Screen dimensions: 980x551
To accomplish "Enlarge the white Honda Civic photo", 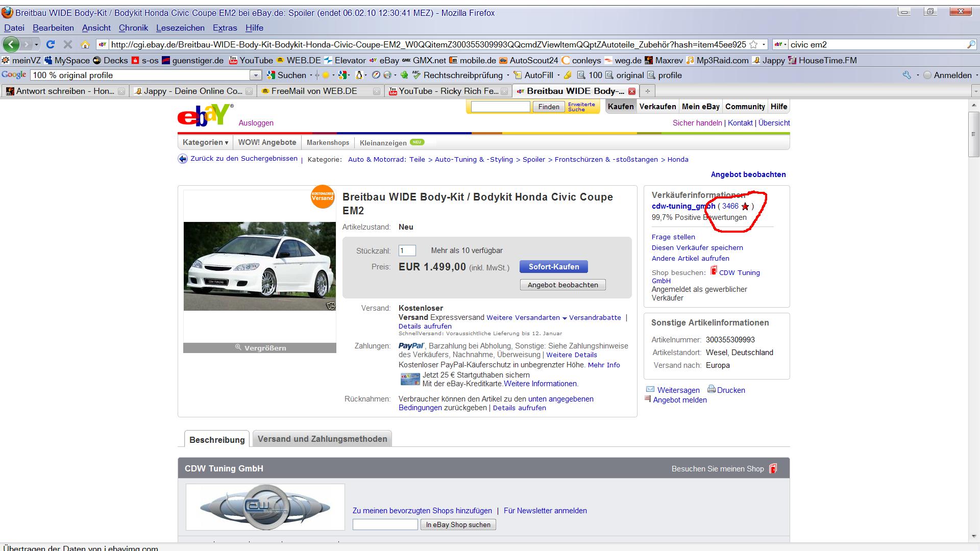I will (x=259, y=266).
